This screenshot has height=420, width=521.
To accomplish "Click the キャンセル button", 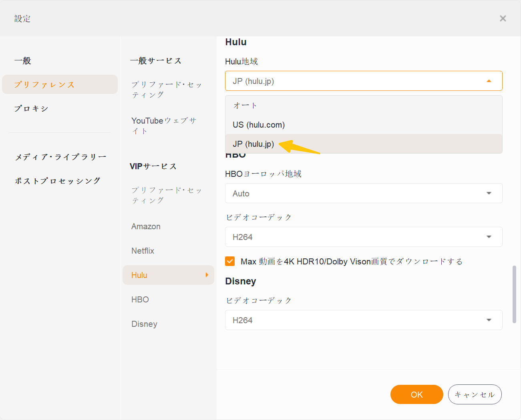I will coord(475,394).
